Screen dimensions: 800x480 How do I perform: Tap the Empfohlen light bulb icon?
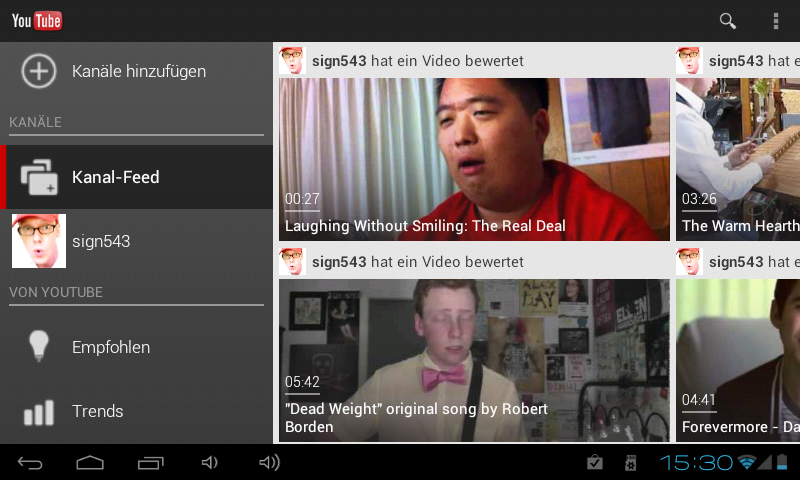[39, 346]
